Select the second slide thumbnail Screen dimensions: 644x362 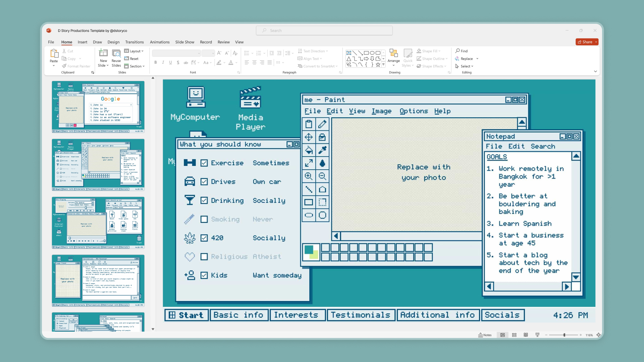pyautogui.click(x=98, y=164)
